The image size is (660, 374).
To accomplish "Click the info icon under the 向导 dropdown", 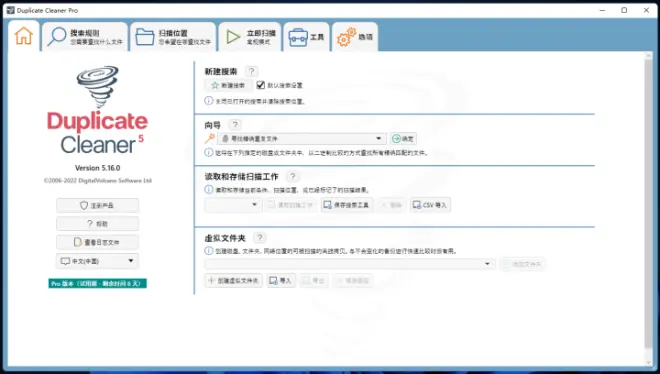I will pyautogui.click(x=208, y=152).
